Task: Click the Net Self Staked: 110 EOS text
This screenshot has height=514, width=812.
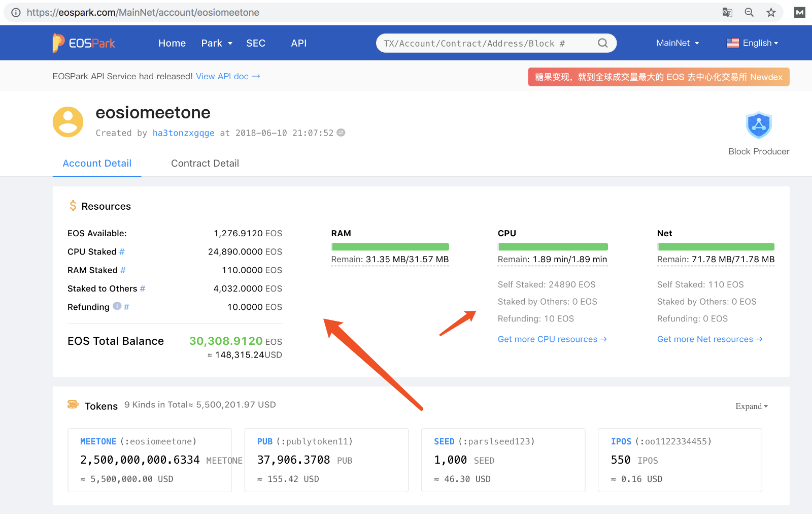Action: pyautogui.click(x=700, y=284)
